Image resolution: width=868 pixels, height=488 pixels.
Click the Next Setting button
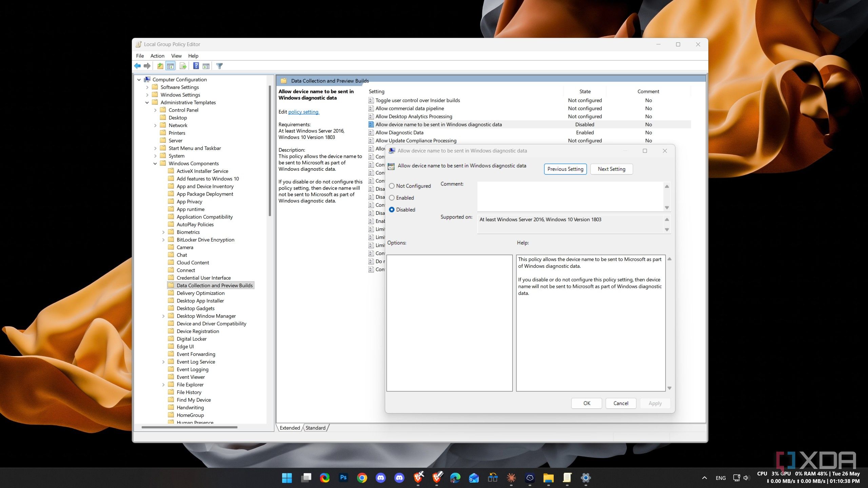coord(611,169)
